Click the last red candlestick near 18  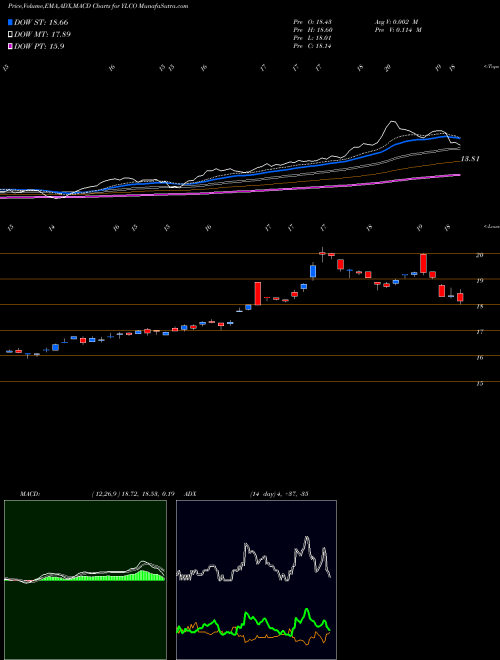460,297
